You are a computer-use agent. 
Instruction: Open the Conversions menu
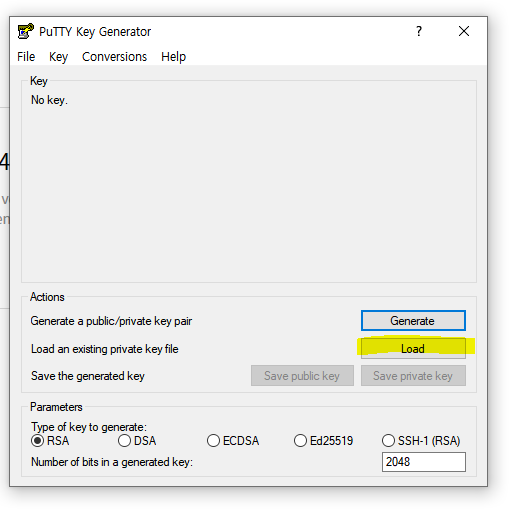coord(114,57)
